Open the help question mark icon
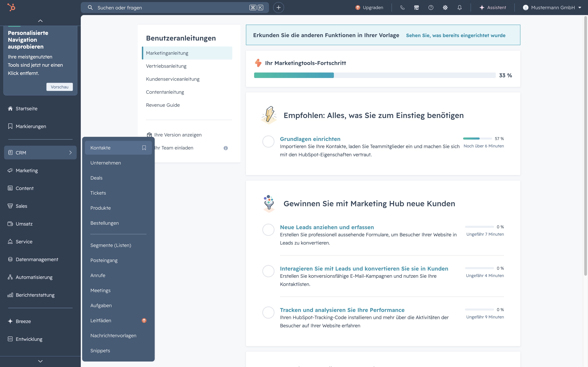Screen dimensions: 588x367 coord(431,8)
